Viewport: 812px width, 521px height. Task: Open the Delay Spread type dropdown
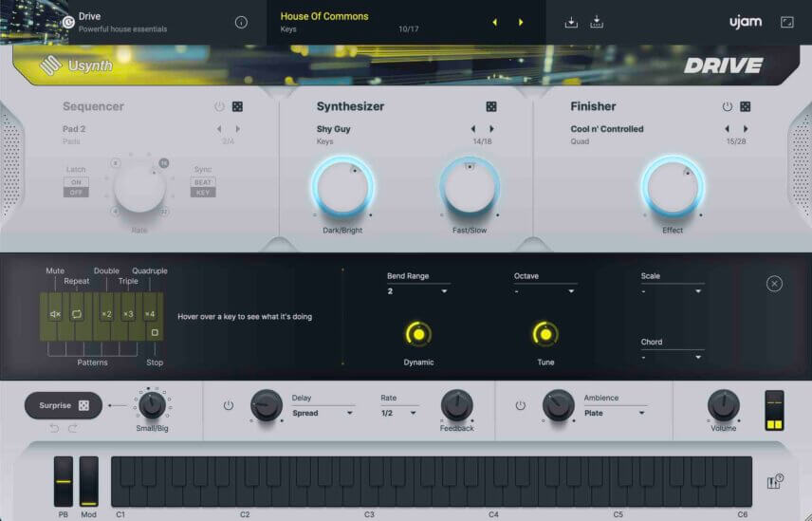323,413
